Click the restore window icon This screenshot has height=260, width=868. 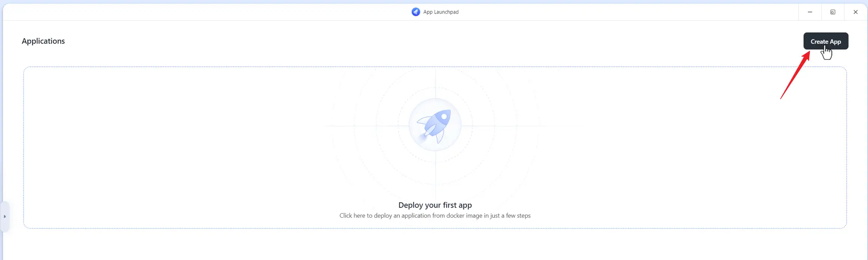coord(832,12)
